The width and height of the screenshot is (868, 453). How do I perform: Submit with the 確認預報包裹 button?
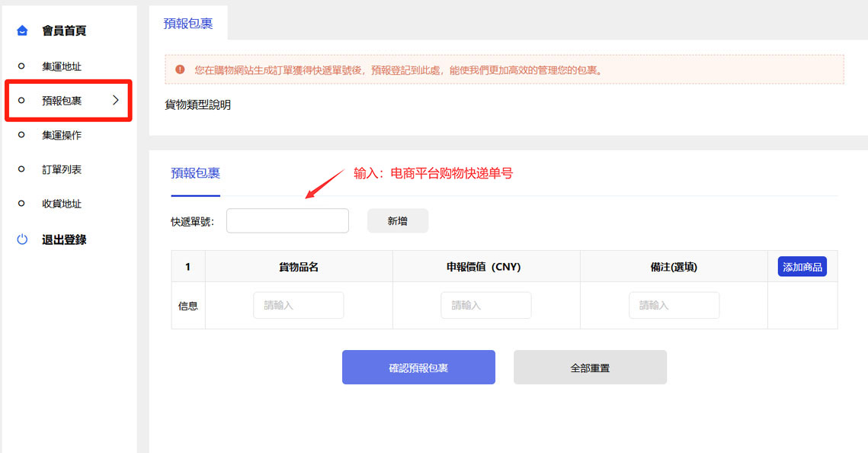[418, 368]
